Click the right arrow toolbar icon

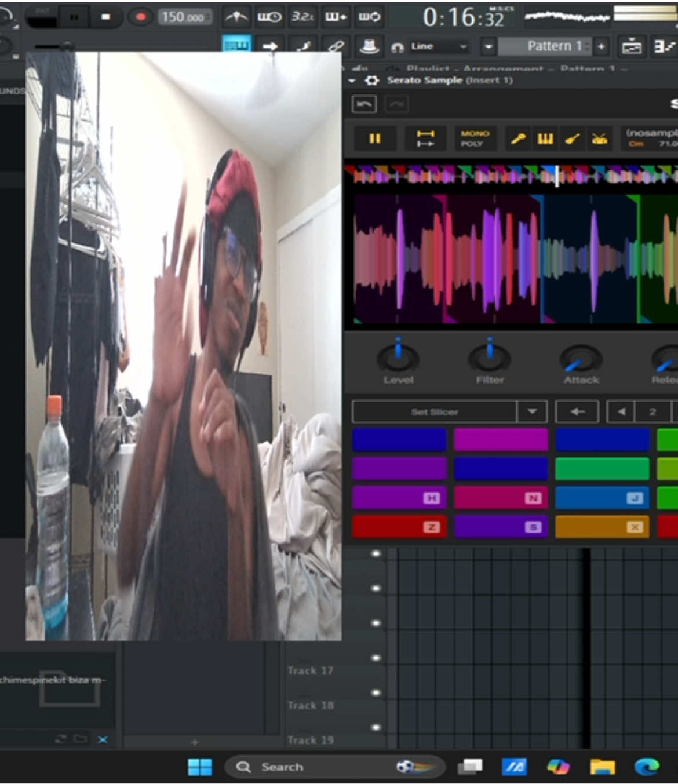tap(269, 46)
